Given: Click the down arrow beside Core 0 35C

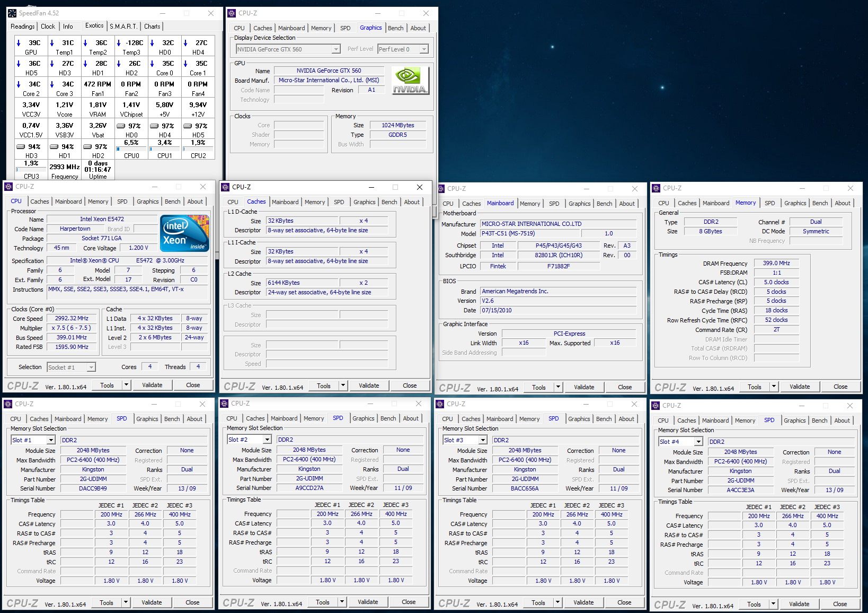Looking at the screenshot, I should [152, 64].
